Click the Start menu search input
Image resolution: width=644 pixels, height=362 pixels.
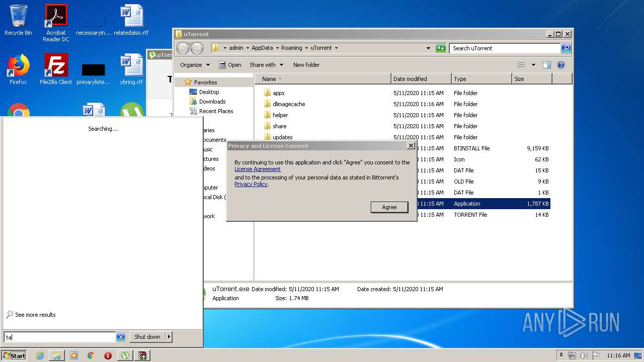pyautogui.click(x=60, y=337)
